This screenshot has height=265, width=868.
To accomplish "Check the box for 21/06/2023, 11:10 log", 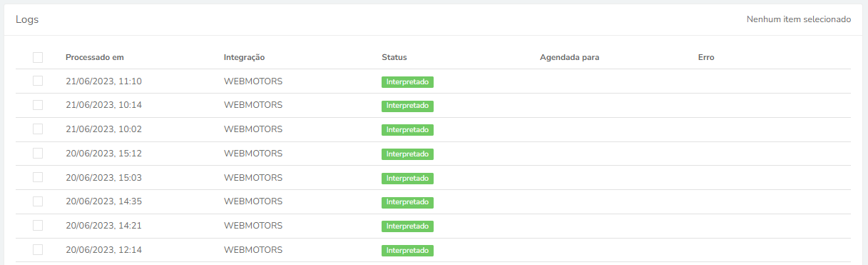I will pyautogui.click(x=38, y=81).
